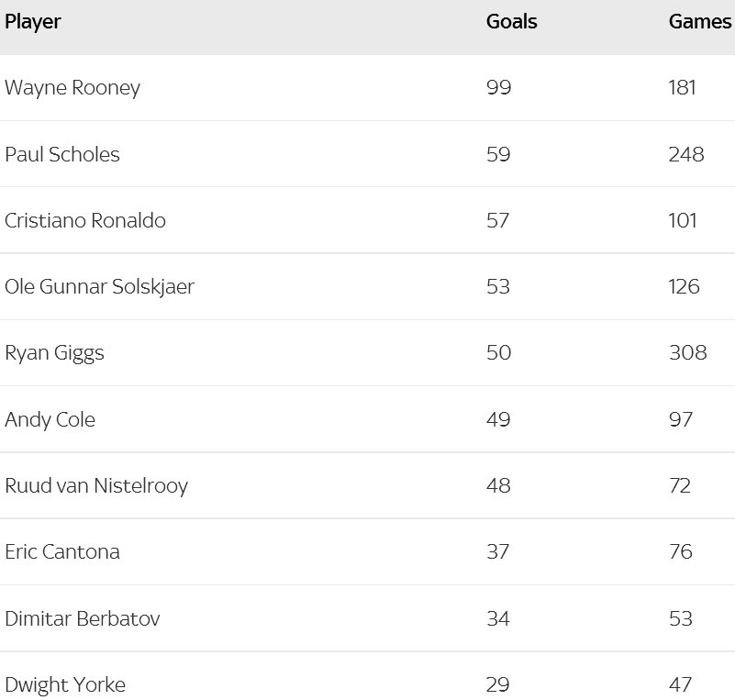Viewport: 735px width, 700px height.
Task: Select Andy Cole's games value 97
Action: point(681,419)
